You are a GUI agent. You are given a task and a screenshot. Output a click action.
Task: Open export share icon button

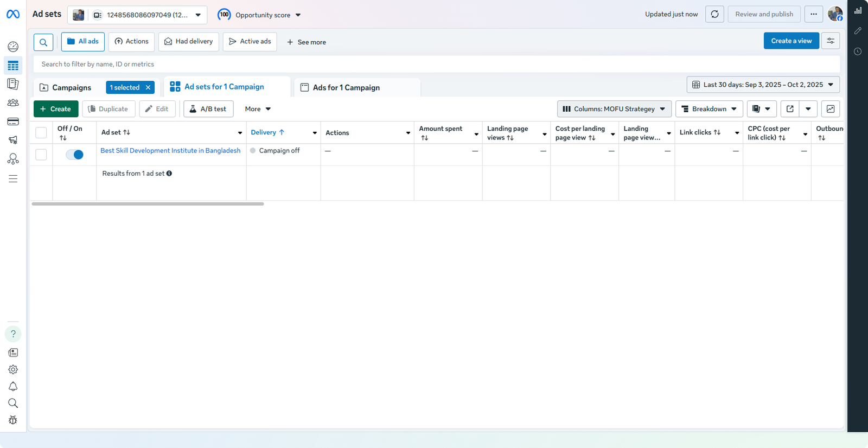click(790, 109)
